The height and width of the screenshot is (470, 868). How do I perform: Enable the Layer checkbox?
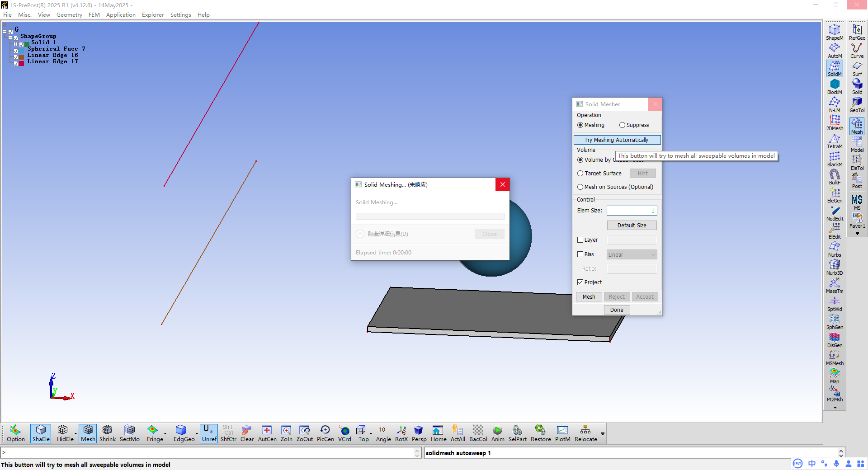point(580,240)
